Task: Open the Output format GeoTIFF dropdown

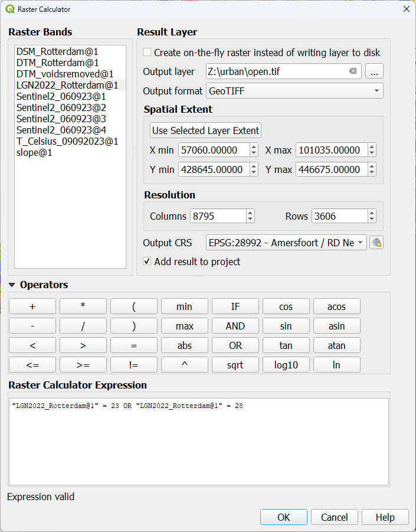Action: point(294,90)
